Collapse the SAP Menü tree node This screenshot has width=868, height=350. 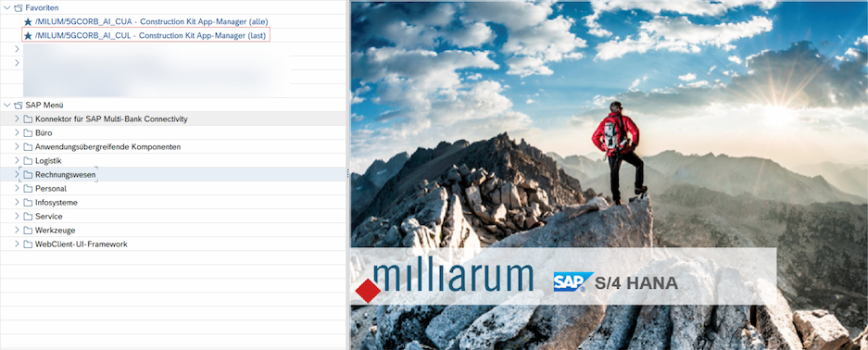[x=7, y=105]
